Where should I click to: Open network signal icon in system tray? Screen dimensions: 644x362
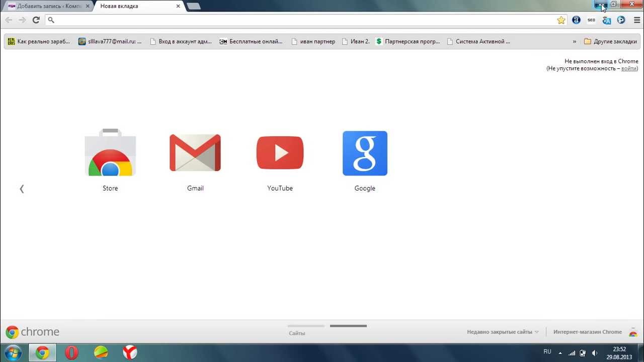coord(572,353)
